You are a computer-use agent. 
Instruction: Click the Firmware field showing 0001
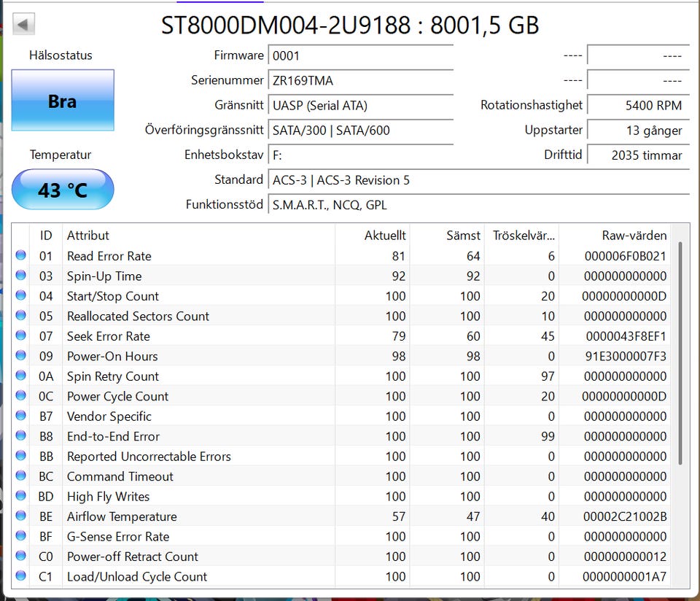pos(360,55)
